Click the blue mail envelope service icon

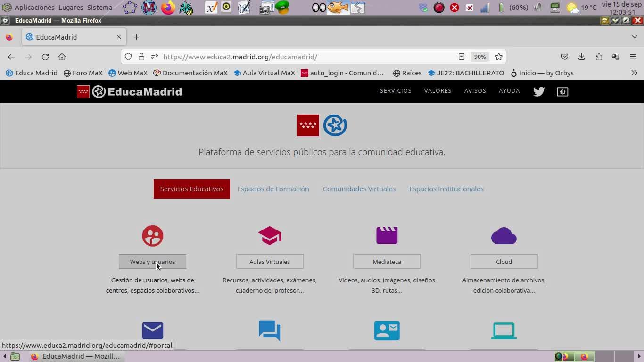pos(152,330)
